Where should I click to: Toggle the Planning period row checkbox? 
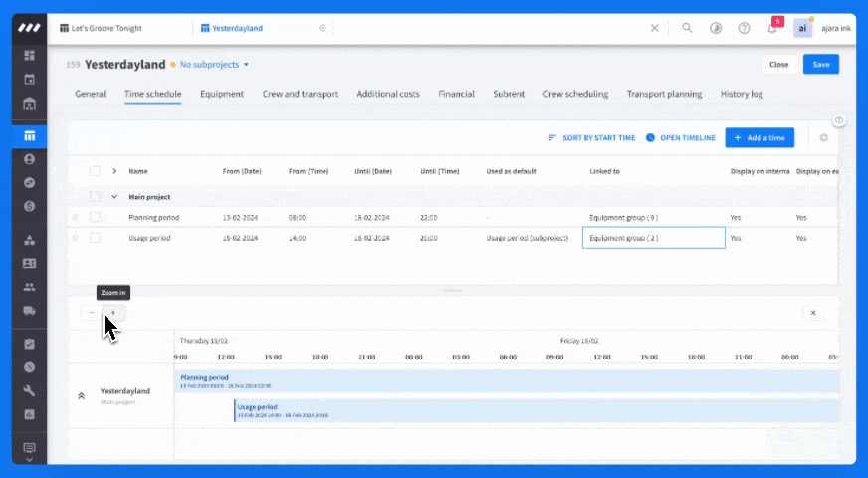click(95, 218)
